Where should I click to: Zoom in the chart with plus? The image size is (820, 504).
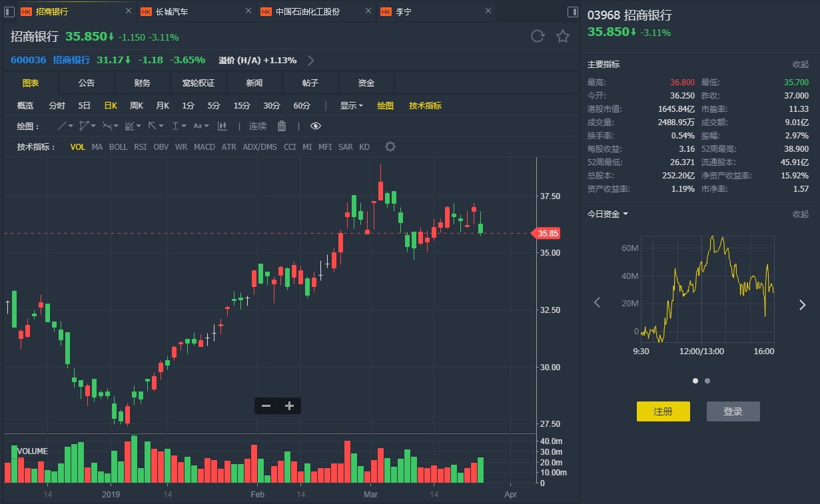[x=289, y=405]
